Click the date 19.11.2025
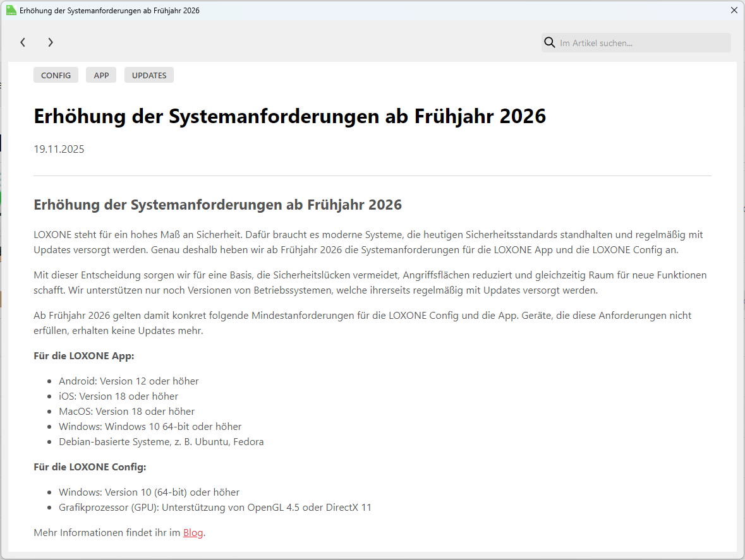The width and height of the screenshot is (745, 560). [59, 149]
